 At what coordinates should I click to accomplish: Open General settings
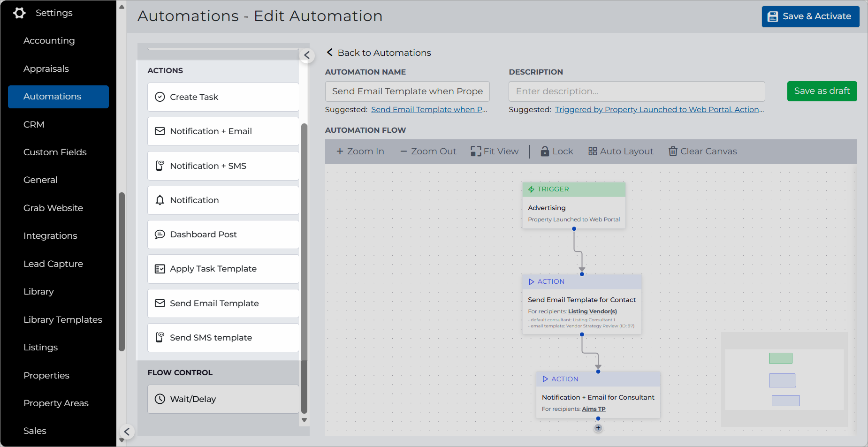click(40, 180)
